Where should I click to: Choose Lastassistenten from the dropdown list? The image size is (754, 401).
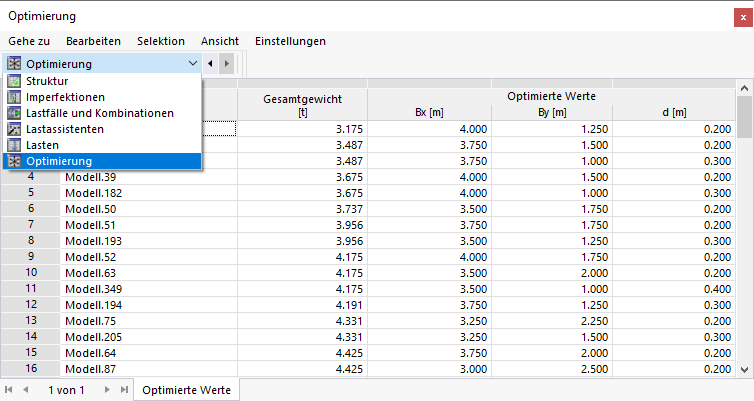tap(102, 129)
